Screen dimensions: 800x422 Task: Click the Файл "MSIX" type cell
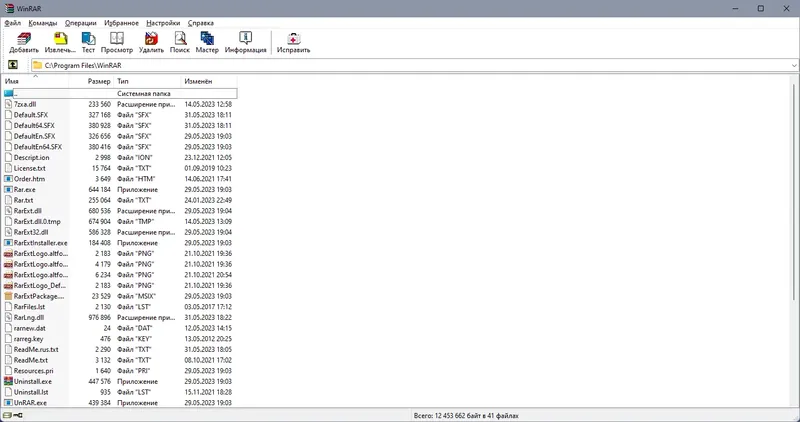[x=136, y=296]
